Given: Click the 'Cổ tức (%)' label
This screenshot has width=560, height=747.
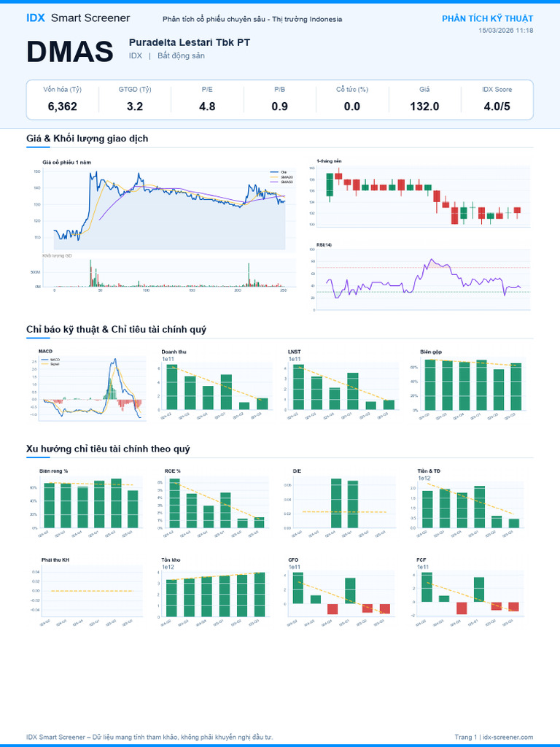Looking at the screenshot, I should (x=352, y=90).
